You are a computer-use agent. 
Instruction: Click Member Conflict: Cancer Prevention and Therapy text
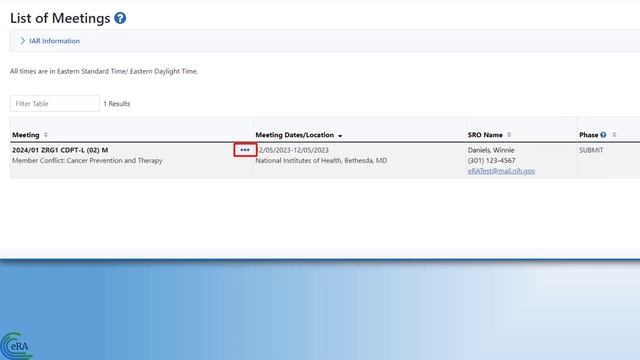click(87, 161)
